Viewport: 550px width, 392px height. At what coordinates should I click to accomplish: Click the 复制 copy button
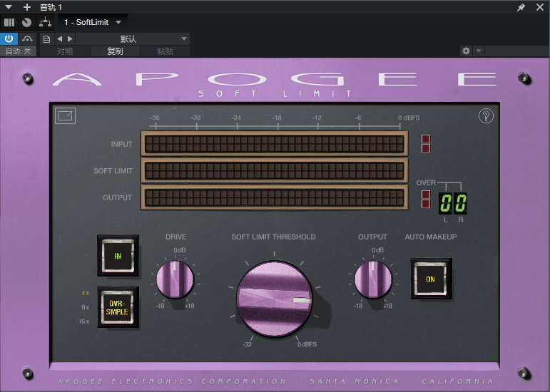(115, 51)
